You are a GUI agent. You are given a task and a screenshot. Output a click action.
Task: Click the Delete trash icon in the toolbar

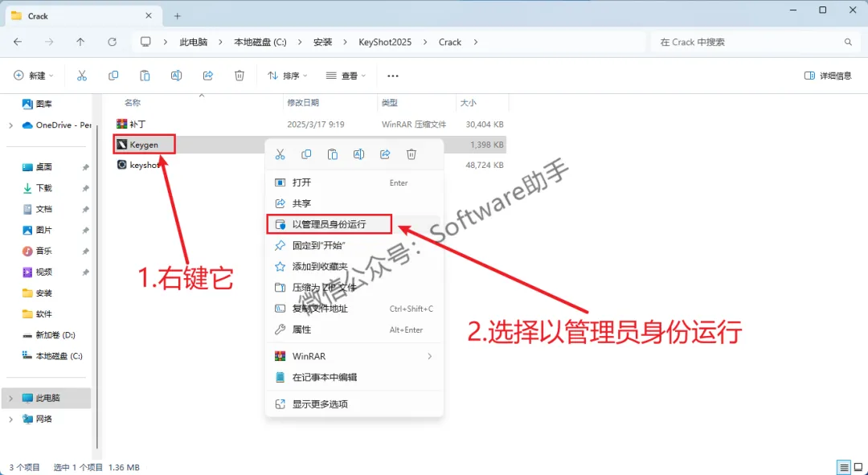pos(240,76)
